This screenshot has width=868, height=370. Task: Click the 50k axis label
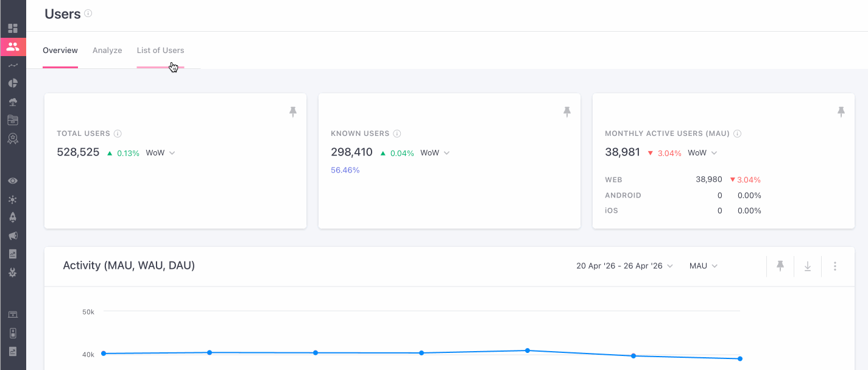coord(88,311)
